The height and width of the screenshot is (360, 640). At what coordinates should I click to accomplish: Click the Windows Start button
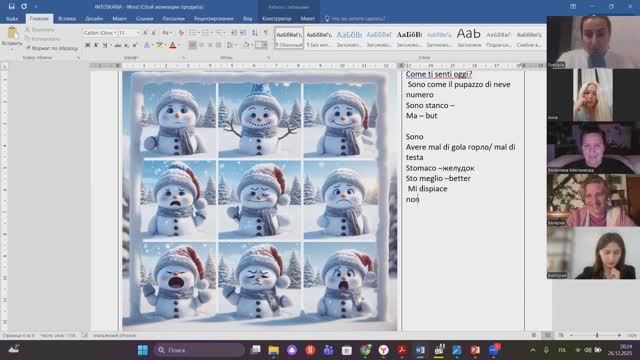[x=142, y=350]
